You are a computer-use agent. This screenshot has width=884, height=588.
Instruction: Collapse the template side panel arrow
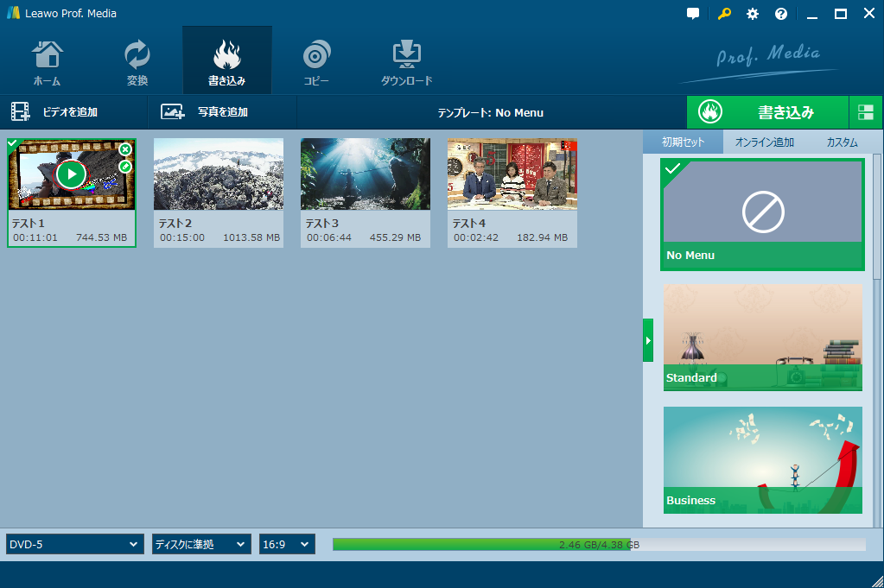click(x=648, y=340)
